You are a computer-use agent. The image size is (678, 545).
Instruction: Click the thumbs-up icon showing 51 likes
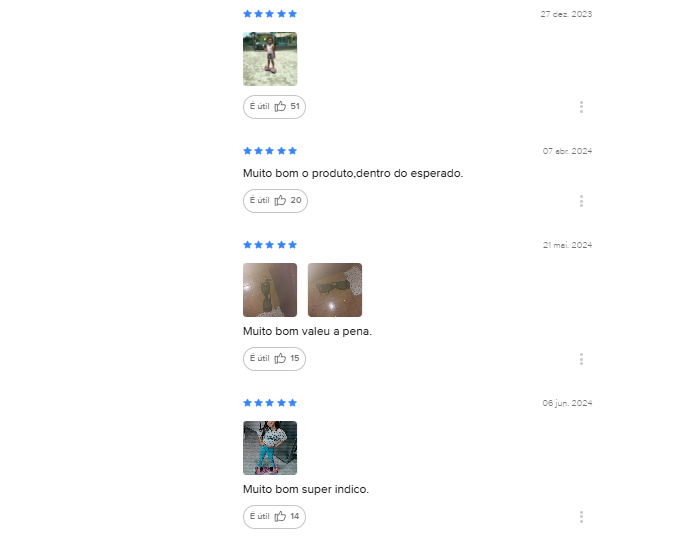pos(280,106)
